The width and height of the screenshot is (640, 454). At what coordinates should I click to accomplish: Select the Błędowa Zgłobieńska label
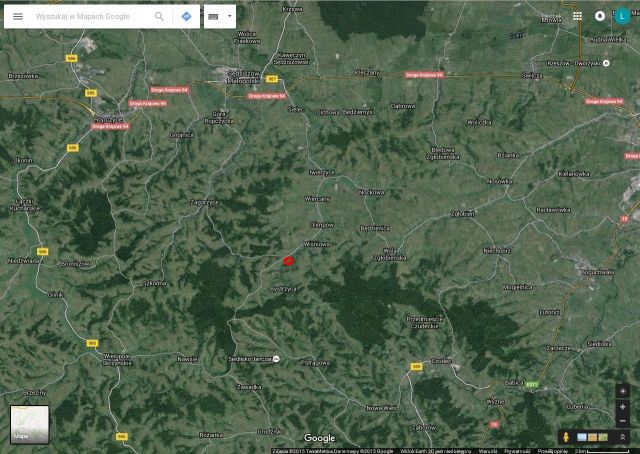(x=443, y=153)
